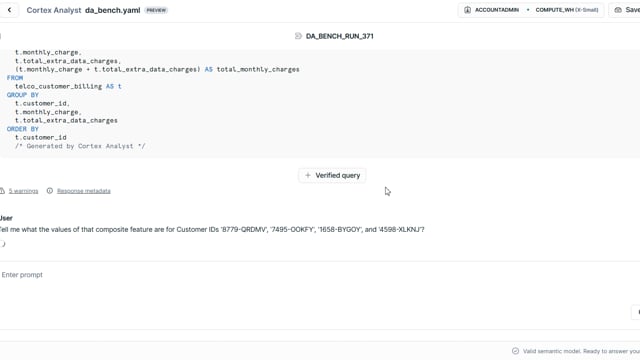The width and height of the screenshot is (640, 360).
Task: Click the valid semantic model check icon
Action: pos(516,351)
